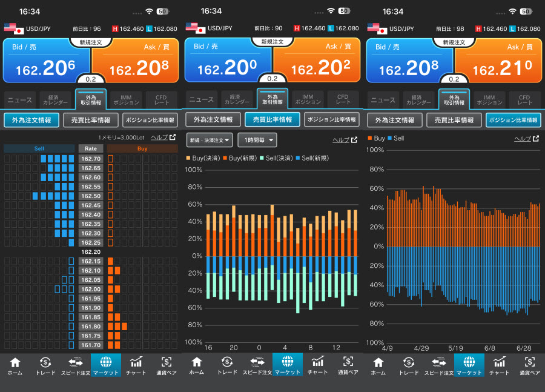Open Chart icon in right screen
545x392 pixels.
499,366
